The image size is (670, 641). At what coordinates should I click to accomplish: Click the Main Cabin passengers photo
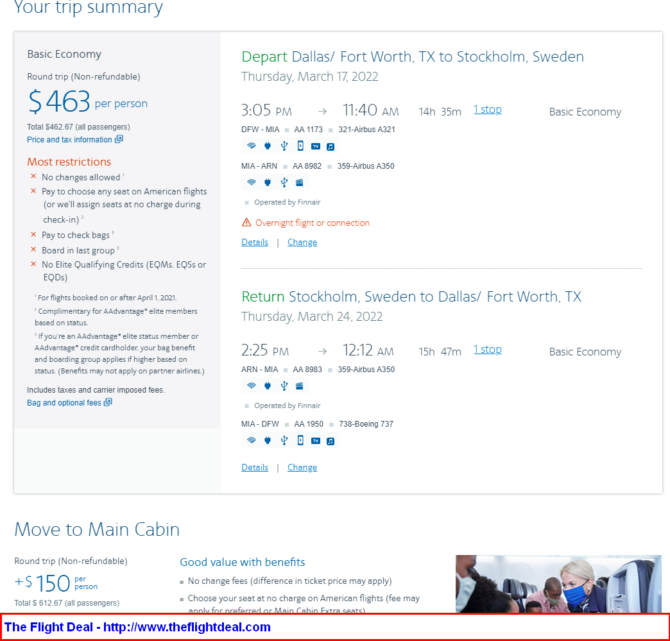point(559,584)
